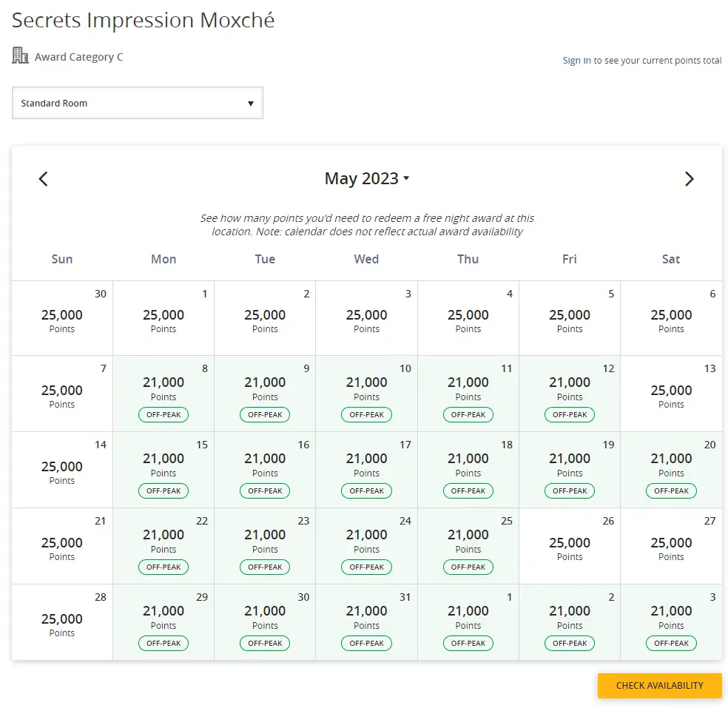Image resolution: width=728 pixels, height=708 pixels.
Task: Click OFF-PEAK badge on May 23
Action: click(x=265, y=567)
